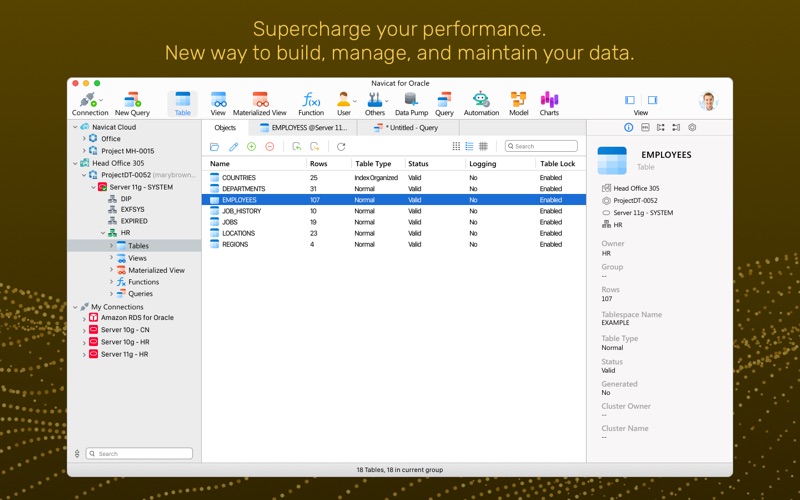This screenshot has width=800, height=500.
Task: Open the Model tool
Action: coord(518,104)
